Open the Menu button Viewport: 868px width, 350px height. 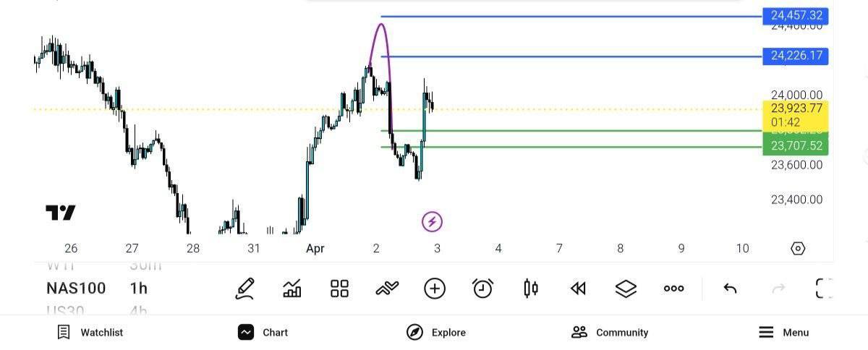click(784, 333)
